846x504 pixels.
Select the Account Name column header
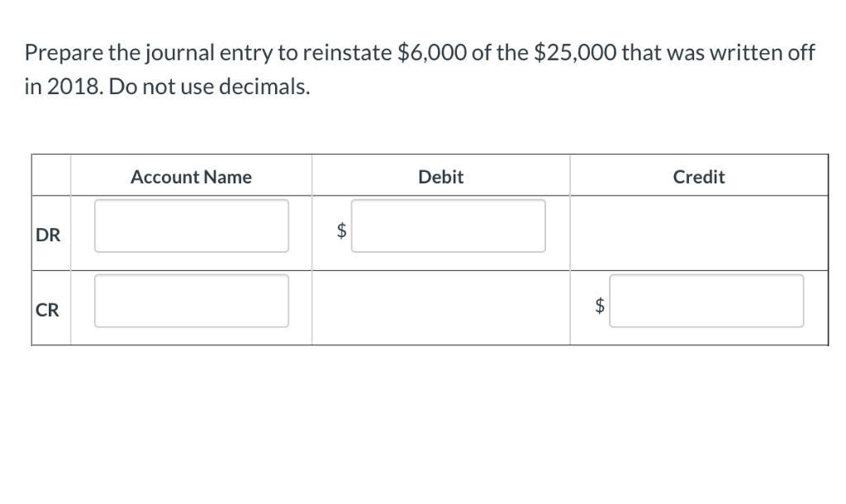tap(191, 176)
